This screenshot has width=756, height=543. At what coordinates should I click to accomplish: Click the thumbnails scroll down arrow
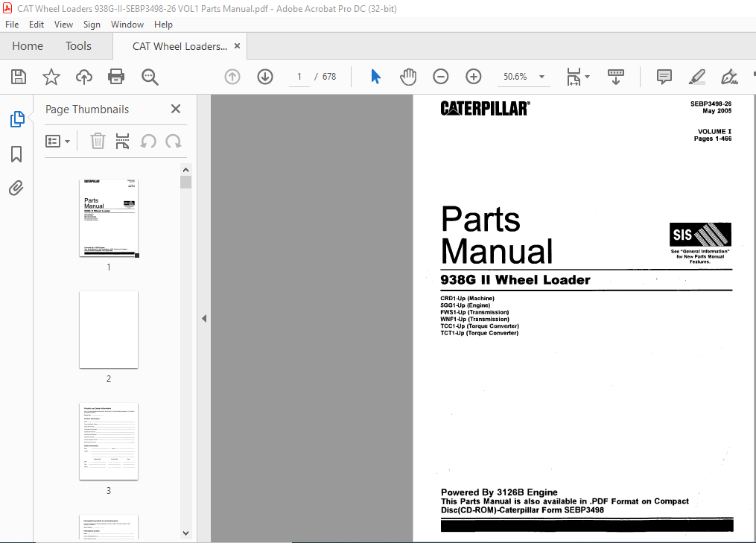point(185,533)
